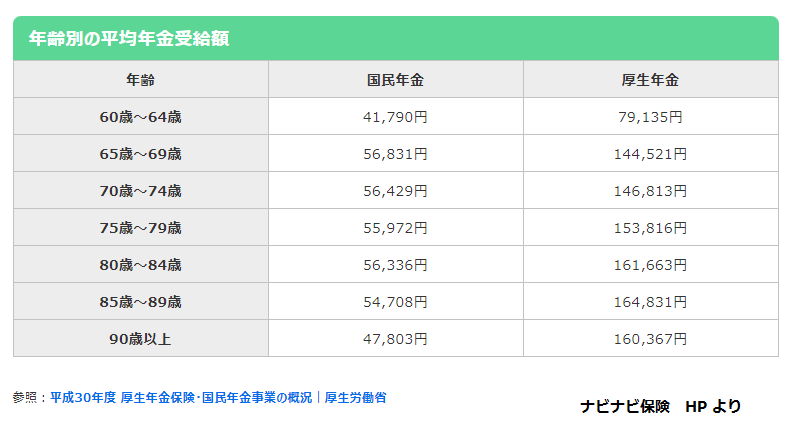785x428 pixels.
Task: Select the 144,521円 cell
Action: click(651, 154)
